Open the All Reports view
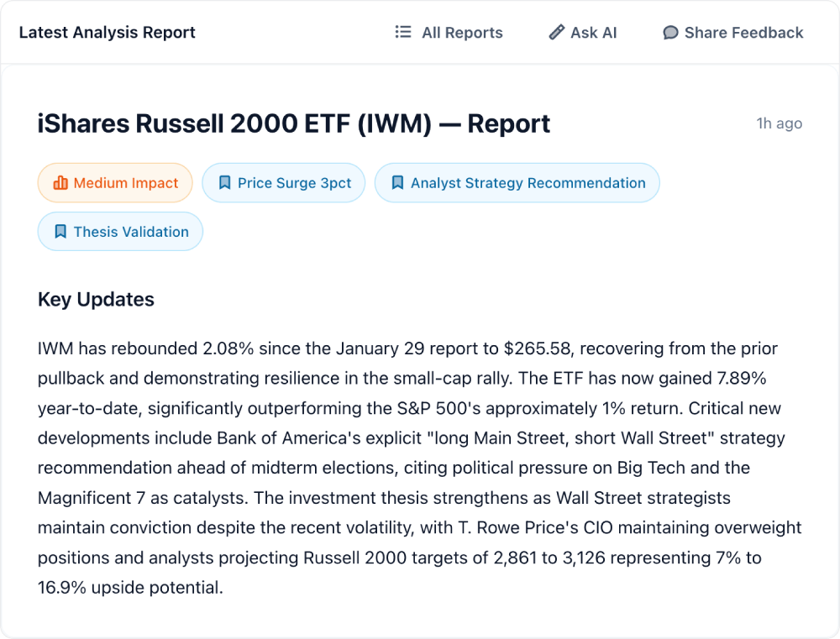The width and height of the screenshot is (840, 639). pyautogui.click(x=449, y=32)
